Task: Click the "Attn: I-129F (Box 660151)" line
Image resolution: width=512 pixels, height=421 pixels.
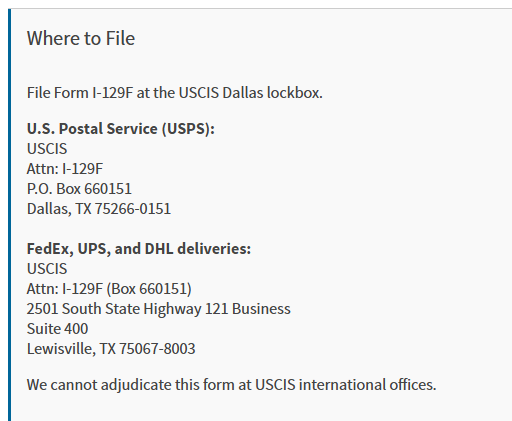Action: [x=109, y=289]
